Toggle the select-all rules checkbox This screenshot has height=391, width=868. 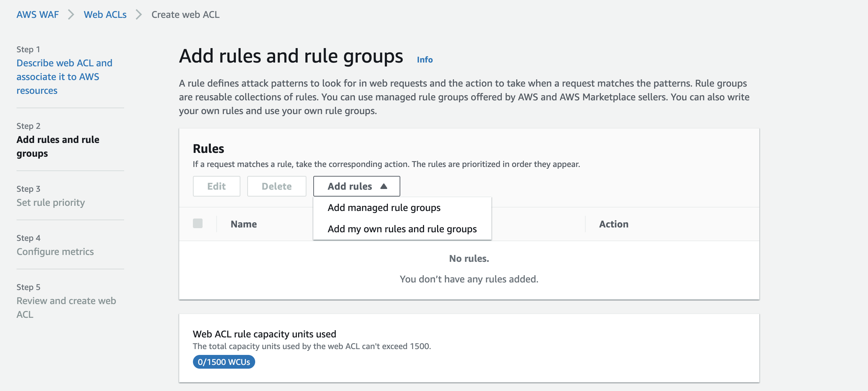pyautogui.click(x=198, y=224)
